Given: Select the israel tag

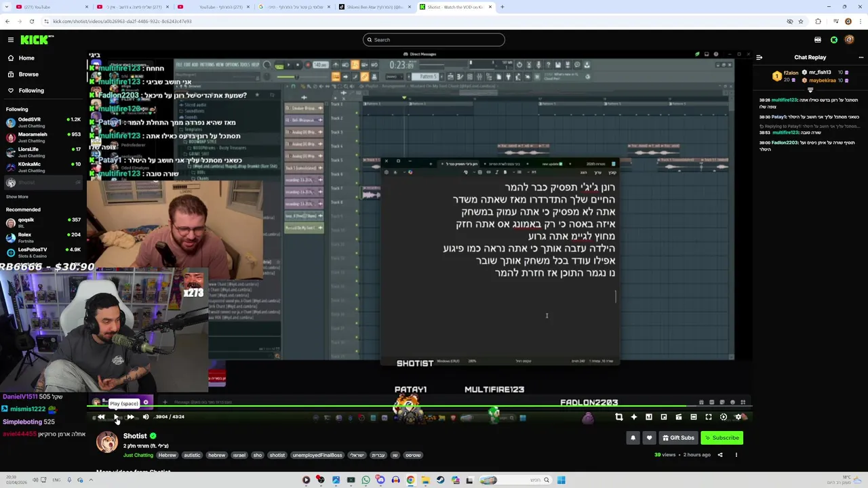Looking at the screenshot, I should coord(239,455).
